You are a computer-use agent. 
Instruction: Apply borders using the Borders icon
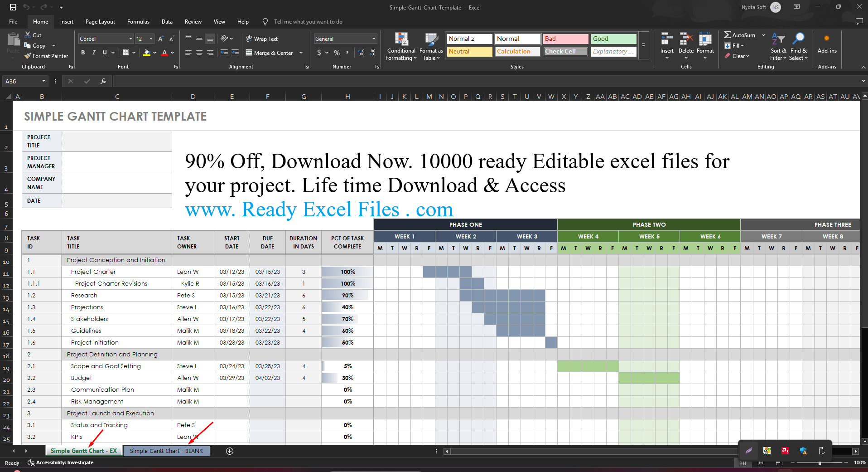click(126, 53)
